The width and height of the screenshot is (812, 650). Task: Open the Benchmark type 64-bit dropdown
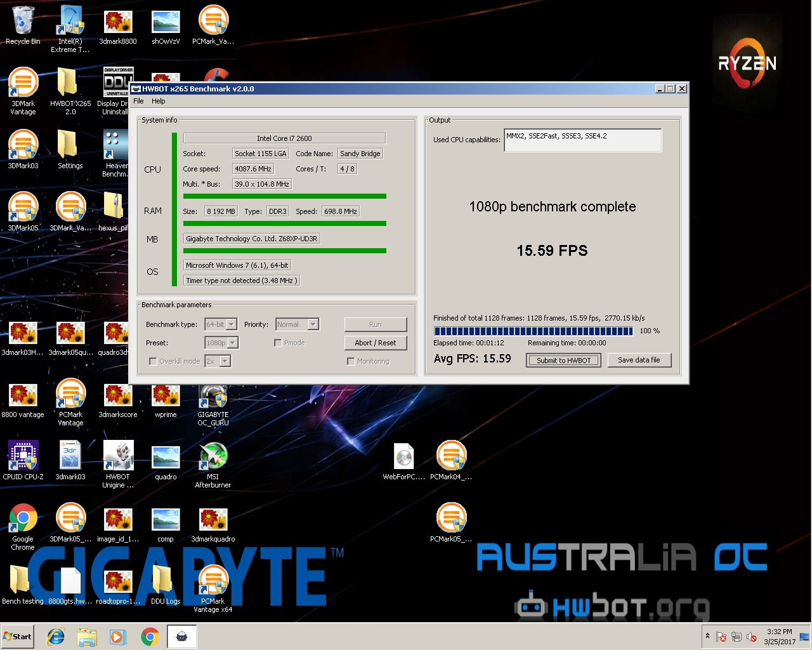pyautogui.click(x=221, y=324)
